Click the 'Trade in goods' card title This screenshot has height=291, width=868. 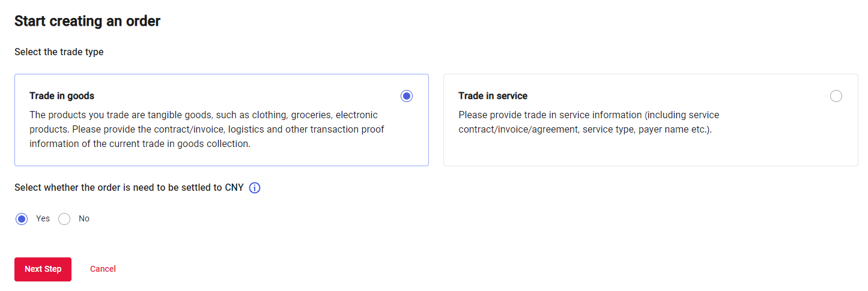(62, 96)
